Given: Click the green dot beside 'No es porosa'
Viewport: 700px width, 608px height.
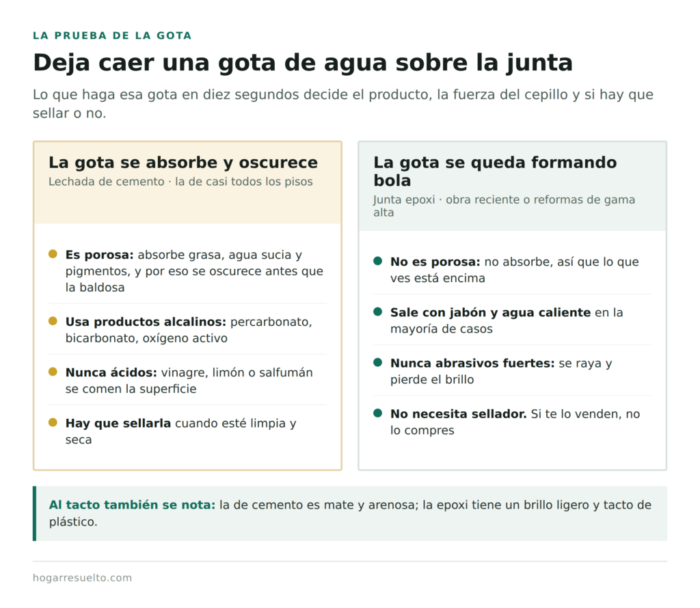Looking at the screenshot, I should point(377,261).
